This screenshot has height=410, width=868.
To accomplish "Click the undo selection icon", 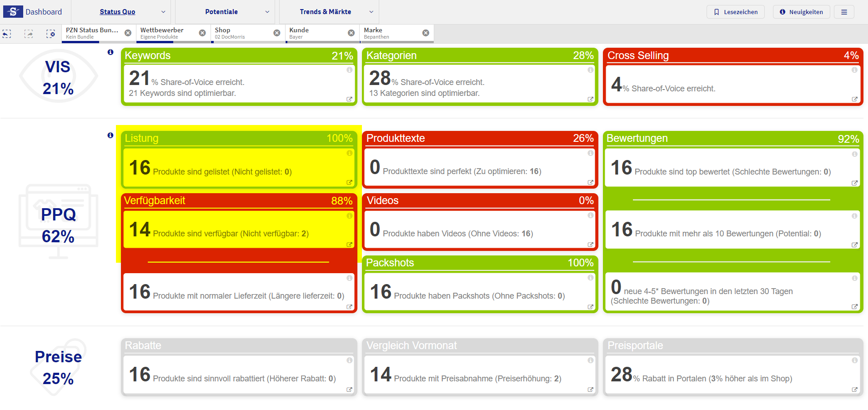I will pyautogui.click(x=7, y=34).
